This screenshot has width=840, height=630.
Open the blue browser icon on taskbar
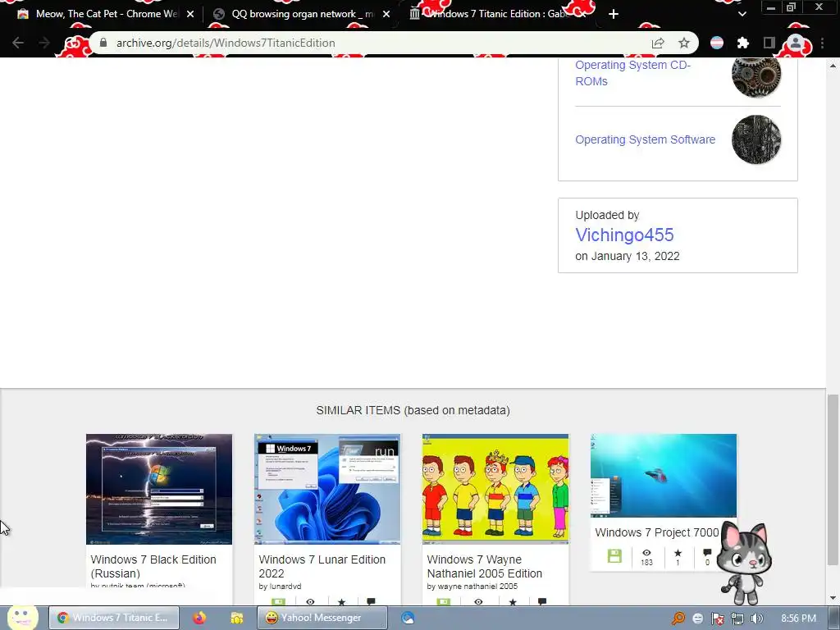click(x=408, y=618)
